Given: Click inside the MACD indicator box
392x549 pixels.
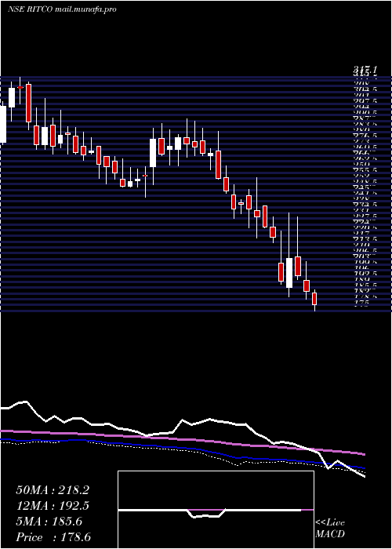Looking at the screenshot, I should [216, 510].
